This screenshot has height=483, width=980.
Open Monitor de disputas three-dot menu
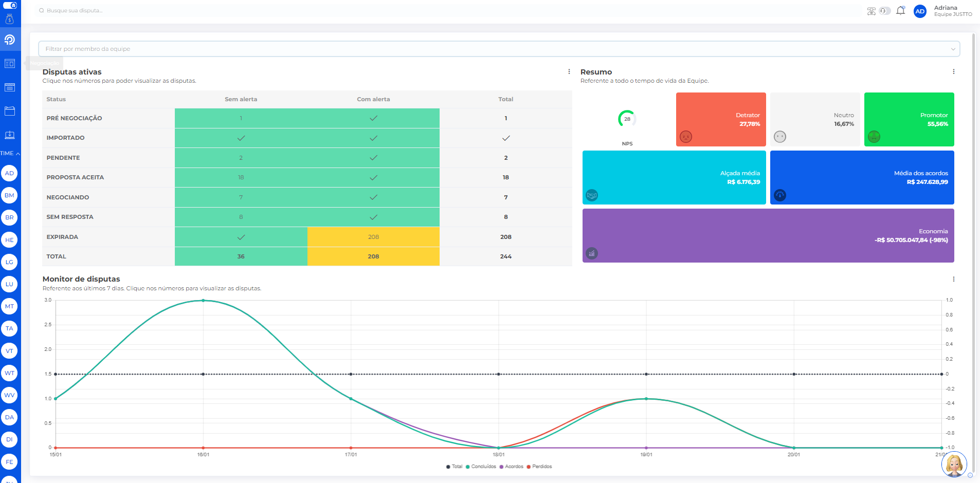point(953,279)
